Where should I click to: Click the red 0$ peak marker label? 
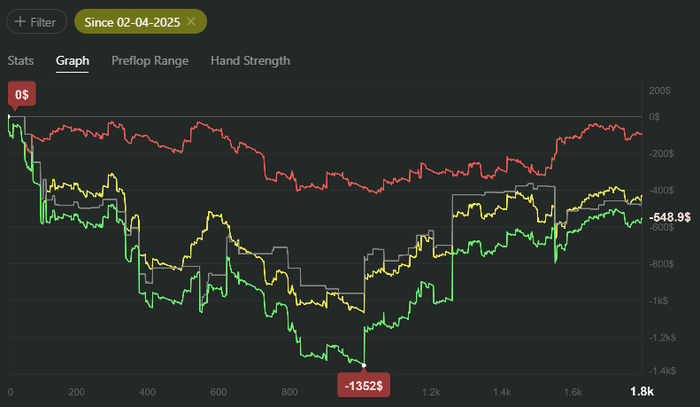pos(21,95)
